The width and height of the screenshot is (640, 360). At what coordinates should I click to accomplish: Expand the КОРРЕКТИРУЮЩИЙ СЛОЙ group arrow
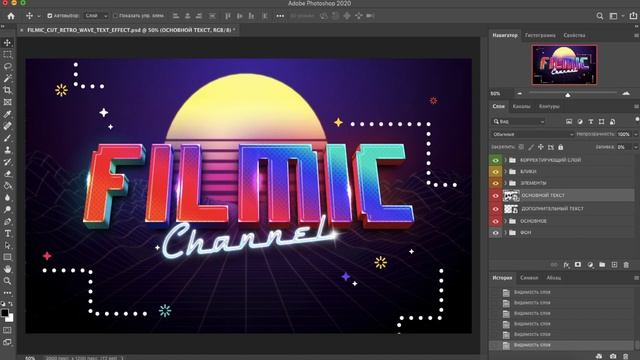tap(506, 160)
